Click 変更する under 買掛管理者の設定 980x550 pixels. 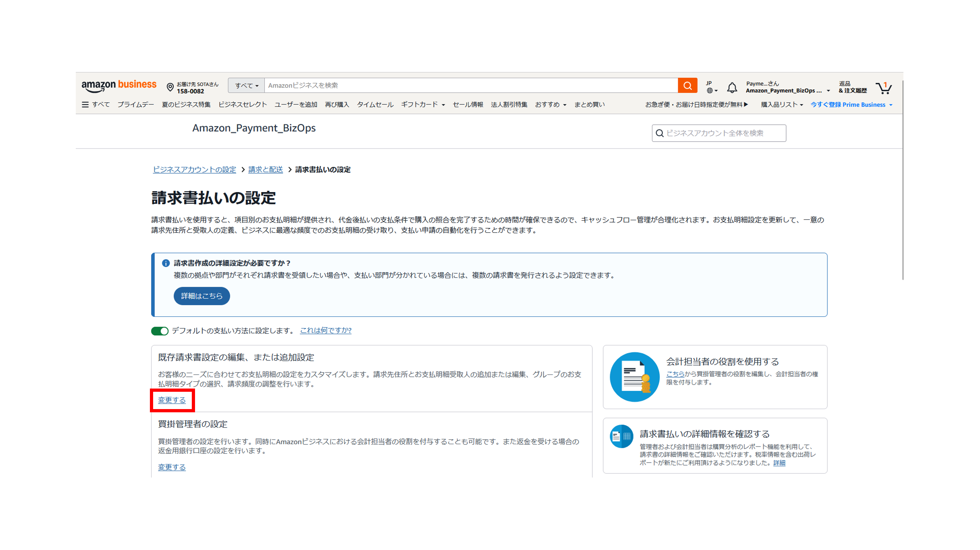(172, 467)
